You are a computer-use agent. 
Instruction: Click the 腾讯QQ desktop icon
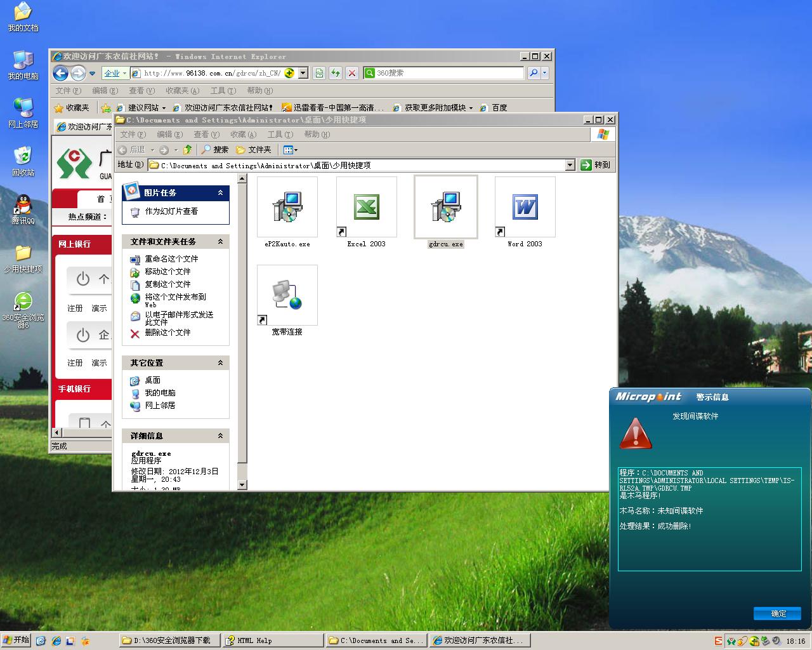23,206
